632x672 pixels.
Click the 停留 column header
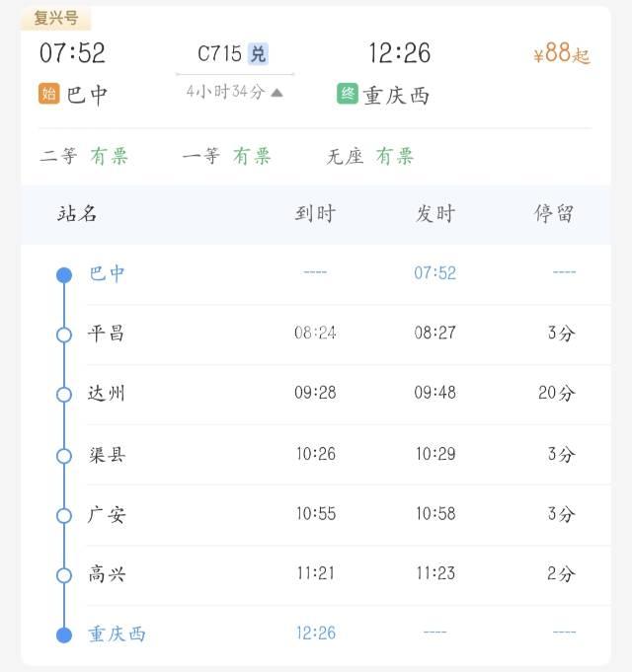pyautogui.click(x=553, y=214)
